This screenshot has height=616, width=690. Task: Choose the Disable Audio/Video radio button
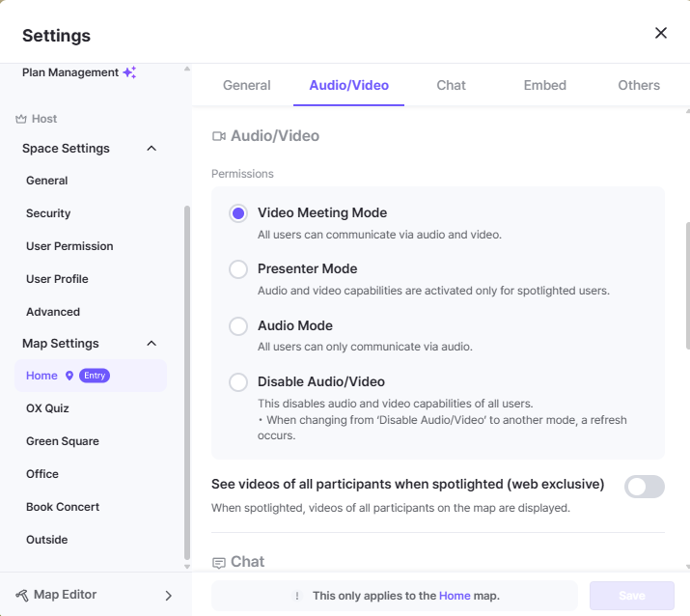click(238, 382)
